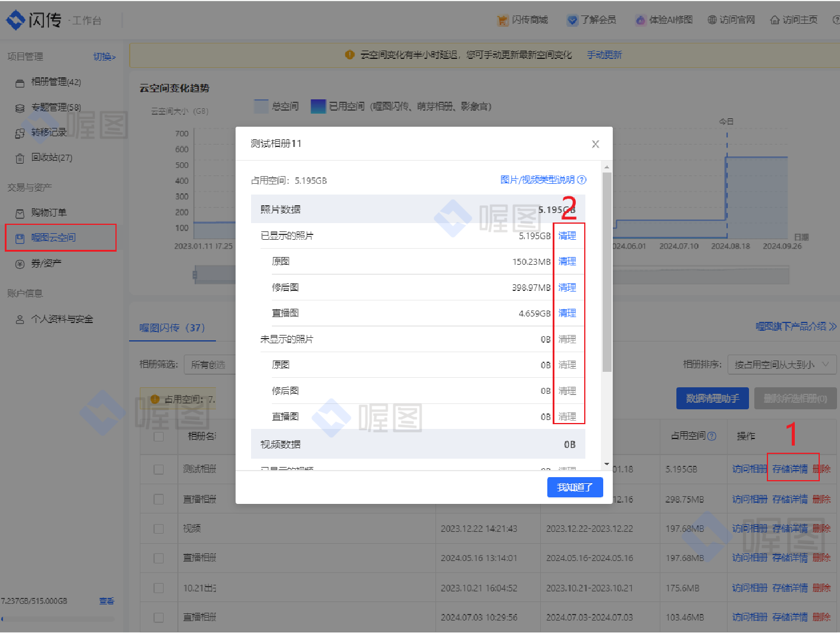Click 总空间 legend color swatch
This screenshot has height=633, width=840.
261,106
